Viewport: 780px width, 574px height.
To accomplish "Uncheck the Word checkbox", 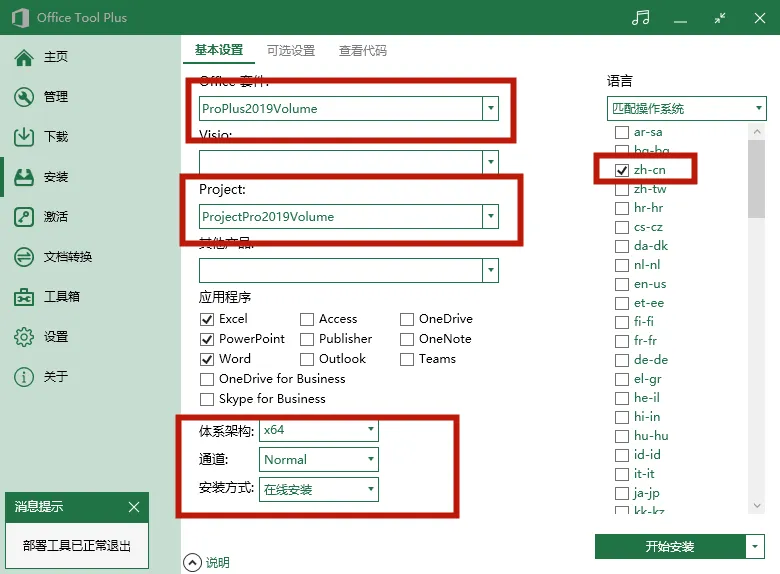I will (x=207, y=359).
